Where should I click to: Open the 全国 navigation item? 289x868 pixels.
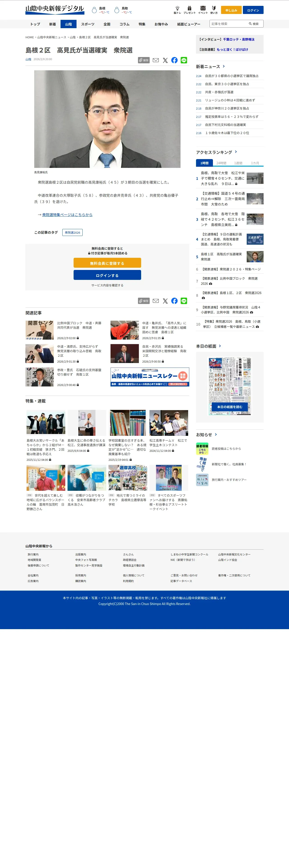coord(107,24)
